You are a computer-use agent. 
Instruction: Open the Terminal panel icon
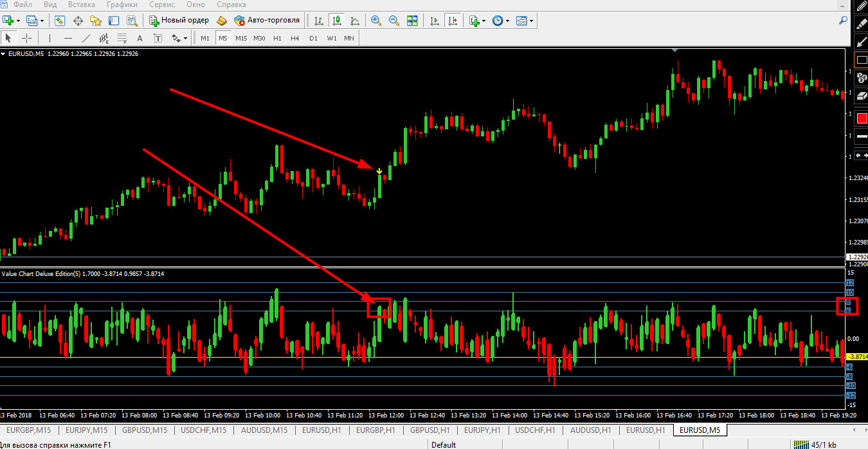point(114,21)
